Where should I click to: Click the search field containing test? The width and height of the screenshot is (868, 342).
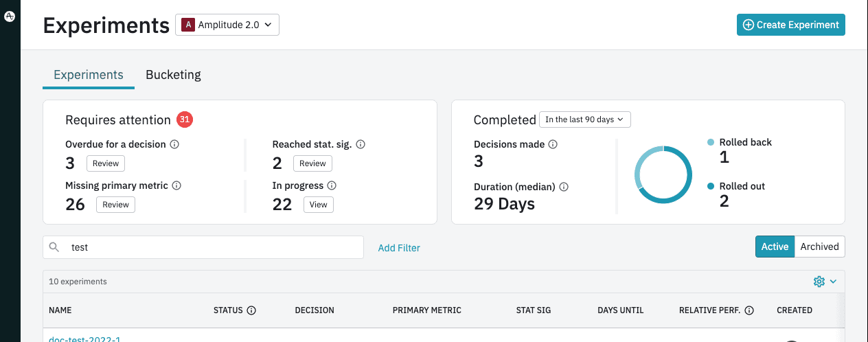point(213,247)
